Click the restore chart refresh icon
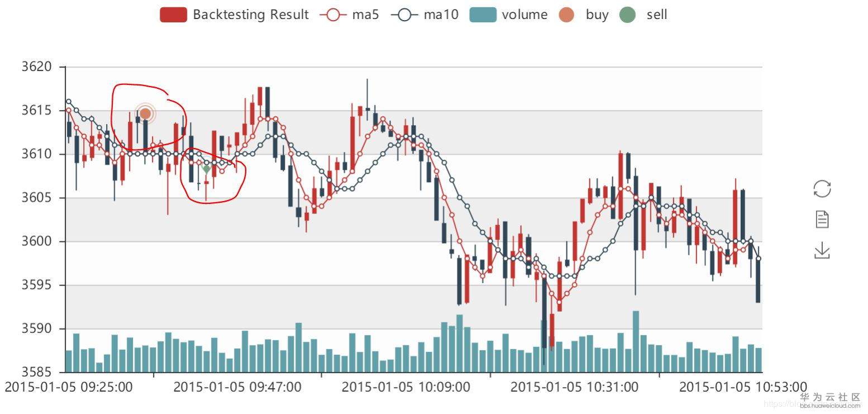 click(x=822, y=188)
